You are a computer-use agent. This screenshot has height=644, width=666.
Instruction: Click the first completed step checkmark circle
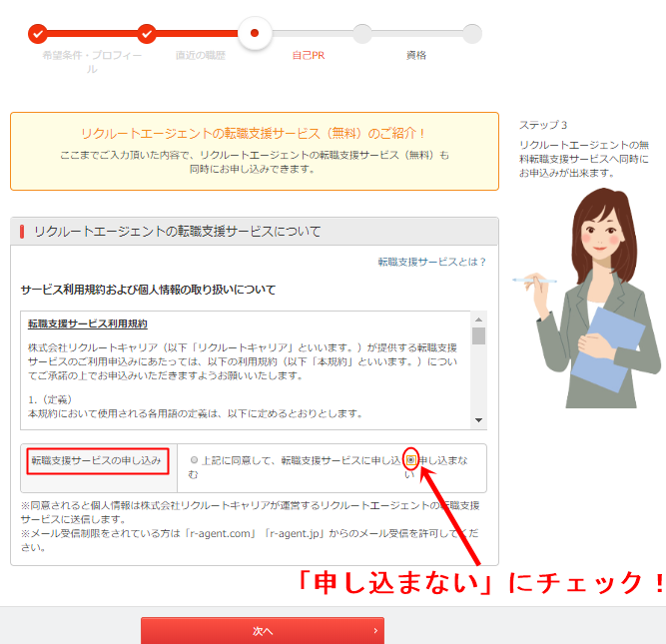coord(38,34)
